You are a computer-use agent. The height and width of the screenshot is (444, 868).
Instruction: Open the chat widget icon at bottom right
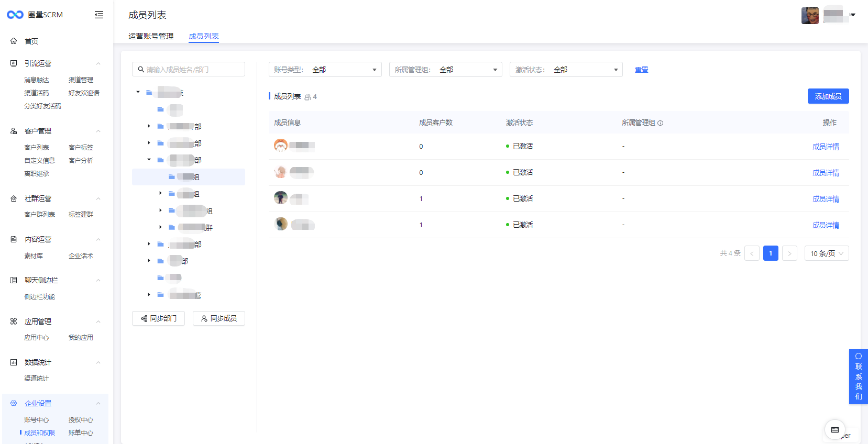coord(834,430)
